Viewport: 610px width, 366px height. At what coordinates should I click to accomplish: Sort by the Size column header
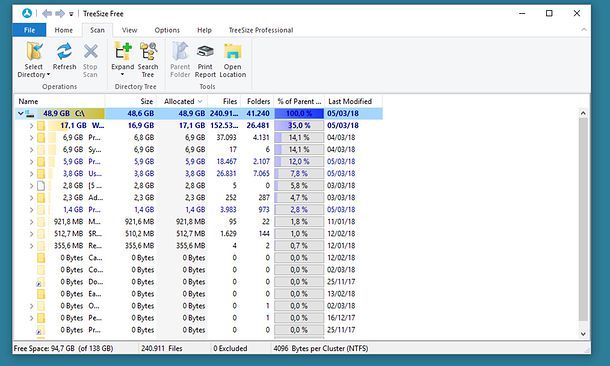pyautogui.click(x=131, y=102)
